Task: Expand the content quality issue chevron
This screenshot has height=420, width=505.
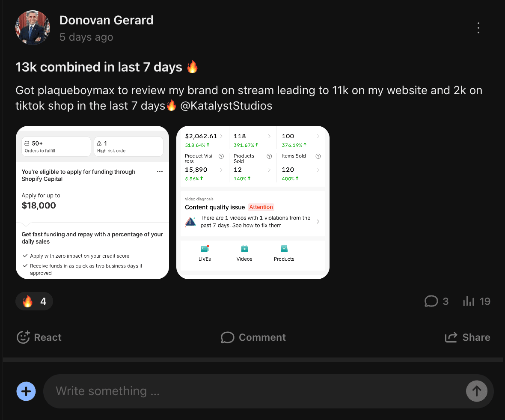Action: coord(318,222)
